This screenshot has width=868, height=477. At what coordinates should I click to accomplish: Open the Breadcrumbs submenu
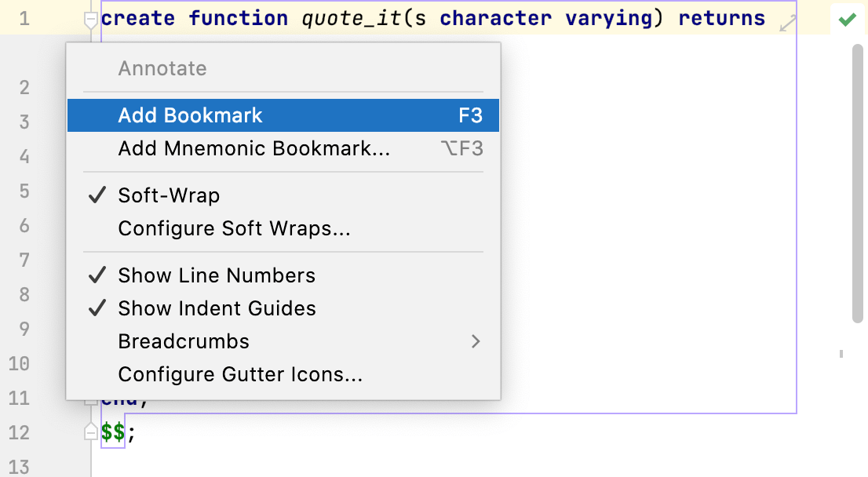(183, 341)
